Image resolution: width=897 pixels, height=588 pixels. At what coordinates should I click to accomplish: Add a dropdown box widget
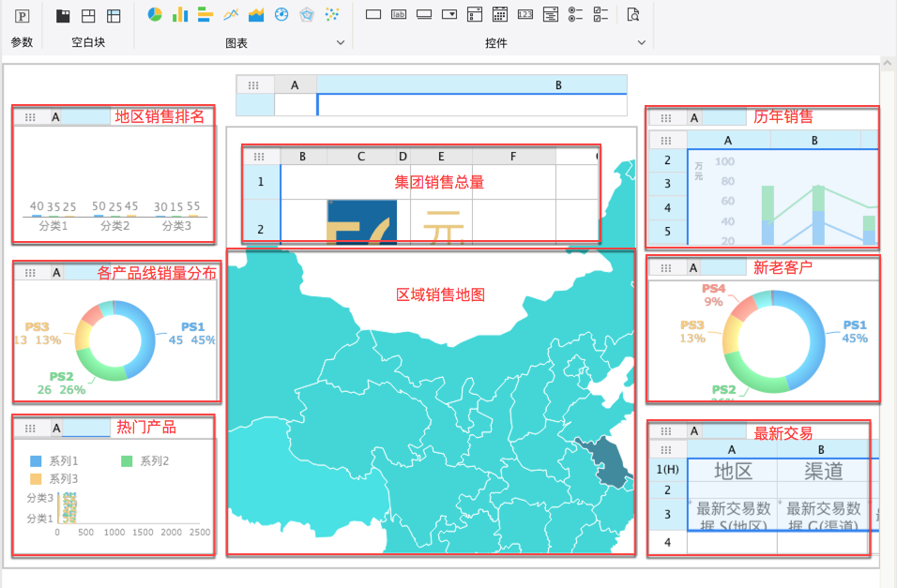coord(449,15)
